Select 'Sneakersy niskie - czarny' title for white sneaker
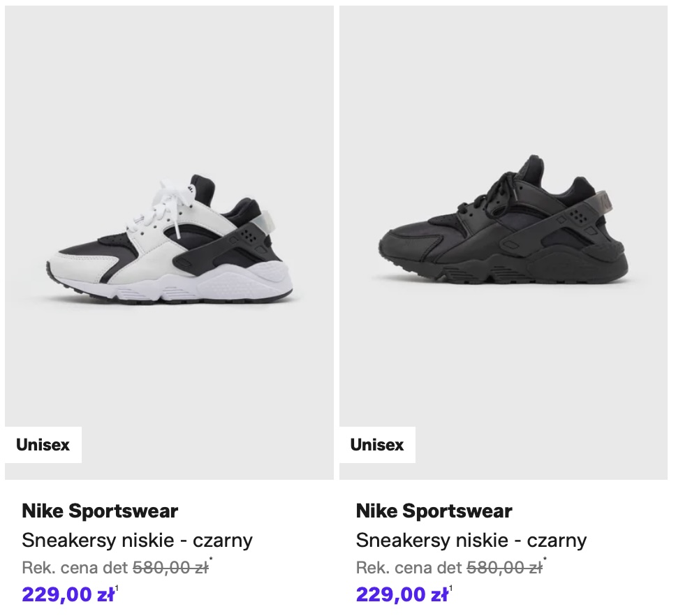The width and height of the screenshot is (676, 616). pyautogui.click(x=137, y=540)
